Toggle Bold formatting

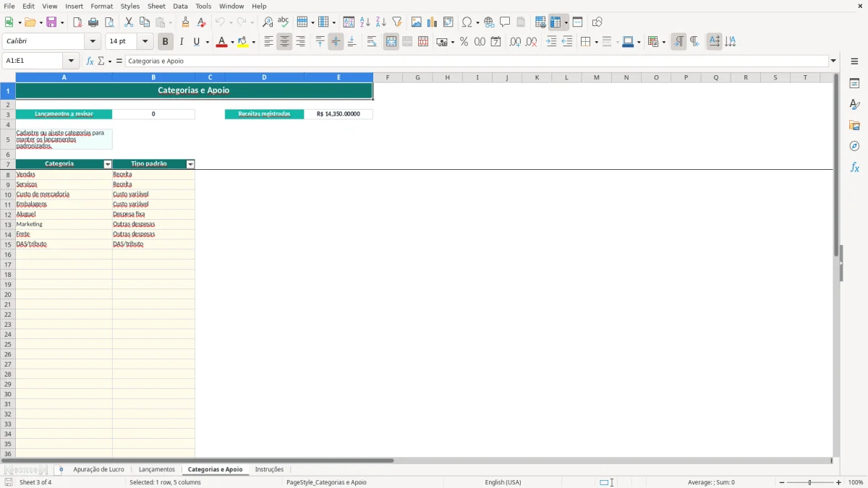[166, 42]
